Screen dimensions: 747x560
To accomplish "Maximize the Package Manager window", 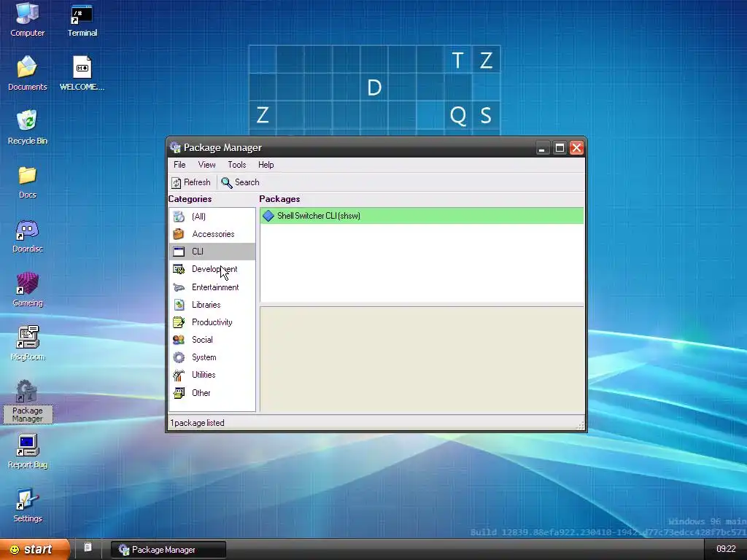I will tap(560, 147).
